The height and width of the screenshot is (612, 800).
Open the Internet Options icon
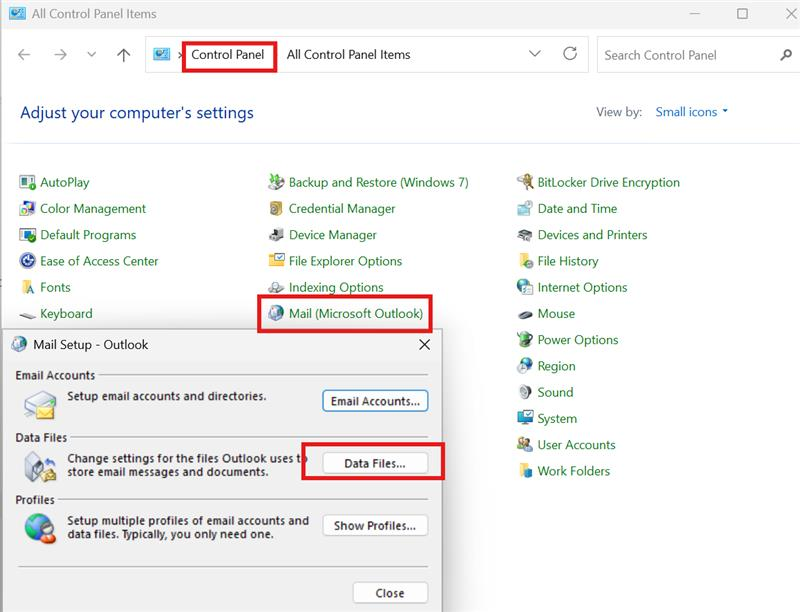pyautogui.click(x=525, y=287)
